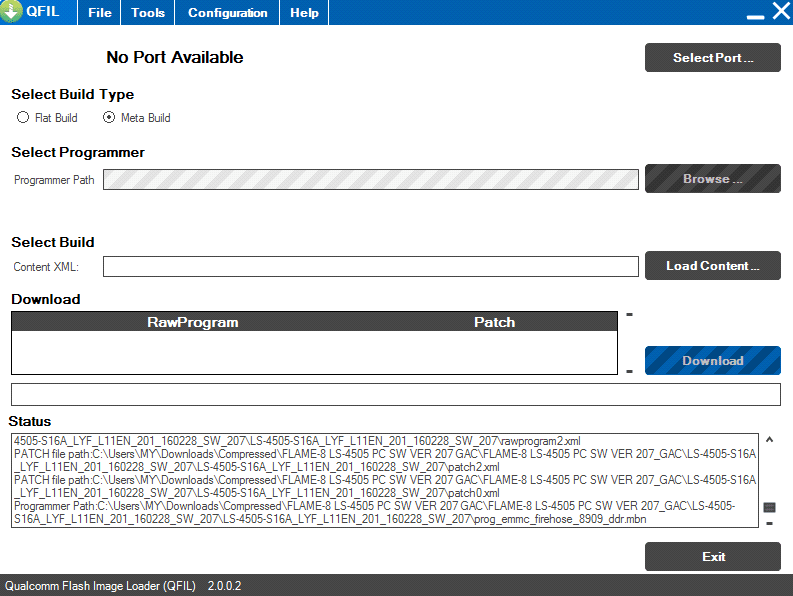
Task: Click the Load Content button
Action: coord(713,266)
